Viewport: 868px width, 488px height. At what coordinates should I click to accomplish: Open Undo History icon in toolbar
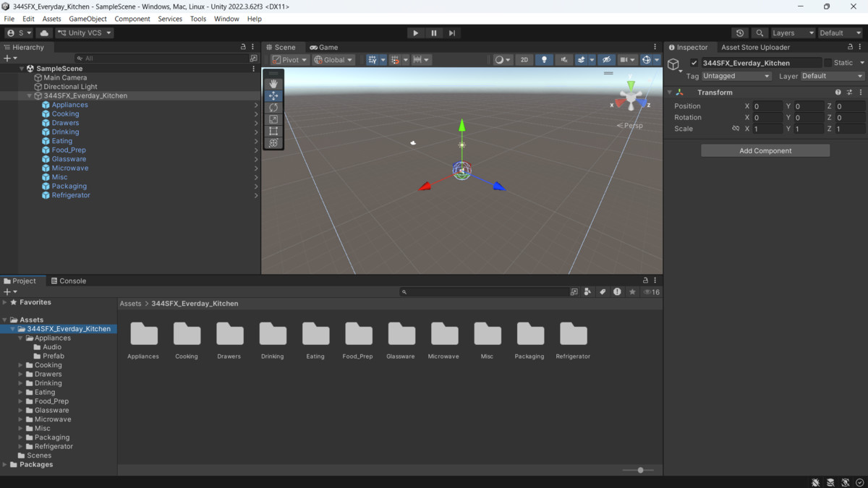pos(739,33)
